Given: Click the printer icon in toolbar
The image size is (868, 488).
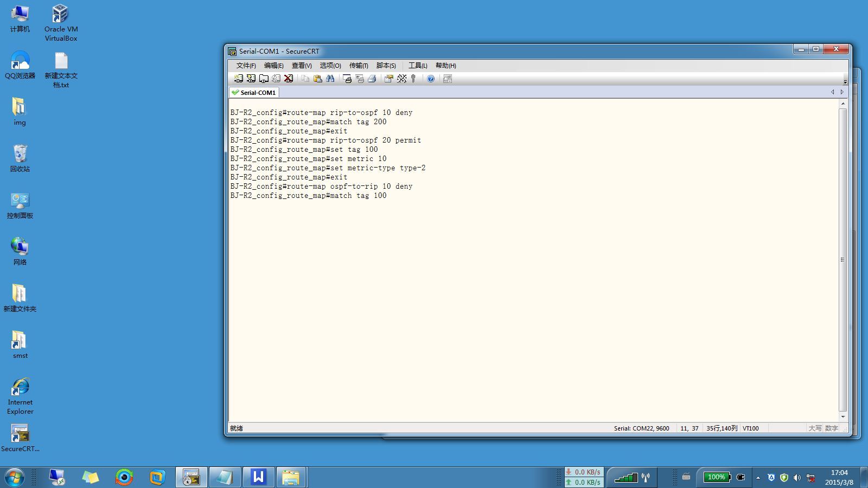Looking at the screenshot, I should pos(372,79).
